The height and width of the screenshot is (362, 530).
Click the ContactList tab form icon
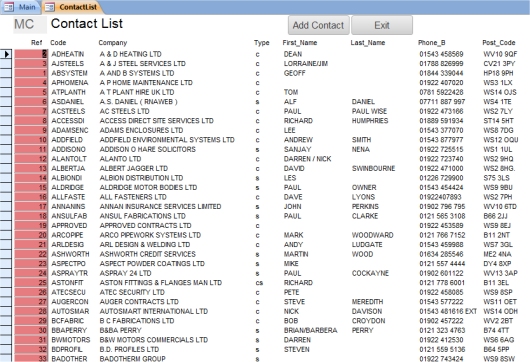(50, 7)
